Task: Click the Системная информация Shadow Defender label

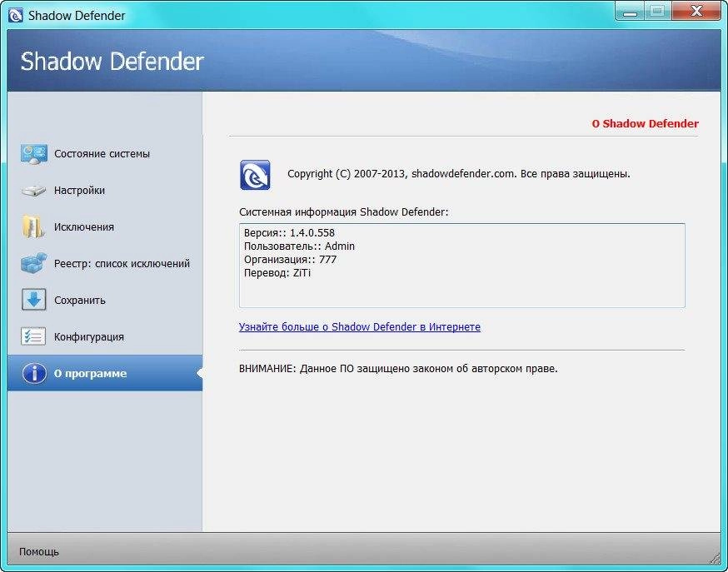Action: click(343, 212)
